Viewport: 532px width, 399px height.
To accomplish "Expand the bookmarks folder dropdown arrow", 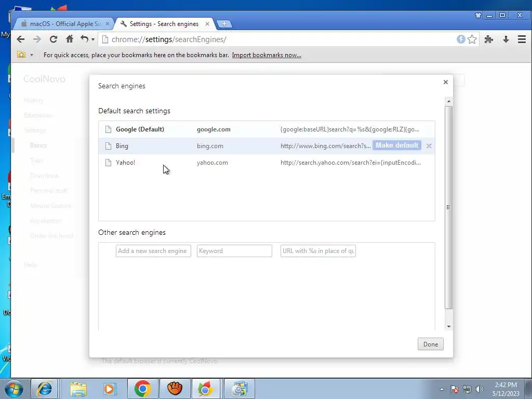I will [32, 55].
